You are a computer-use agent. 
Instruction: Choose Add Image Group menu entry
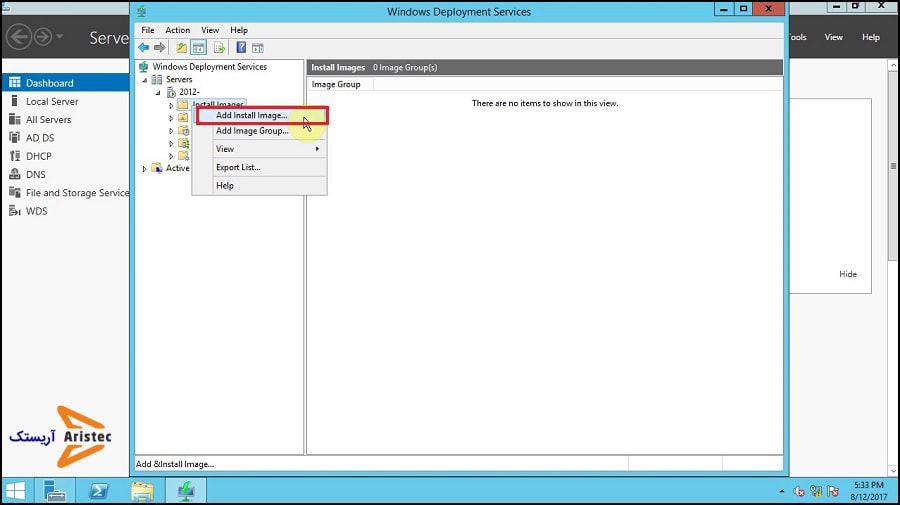point(252,131)
